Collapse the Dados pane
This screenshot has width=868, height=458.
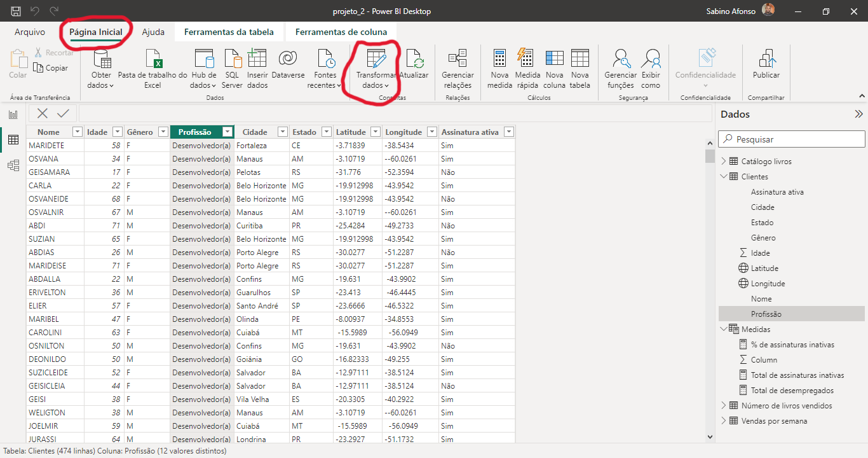click(x=858, y=114)
